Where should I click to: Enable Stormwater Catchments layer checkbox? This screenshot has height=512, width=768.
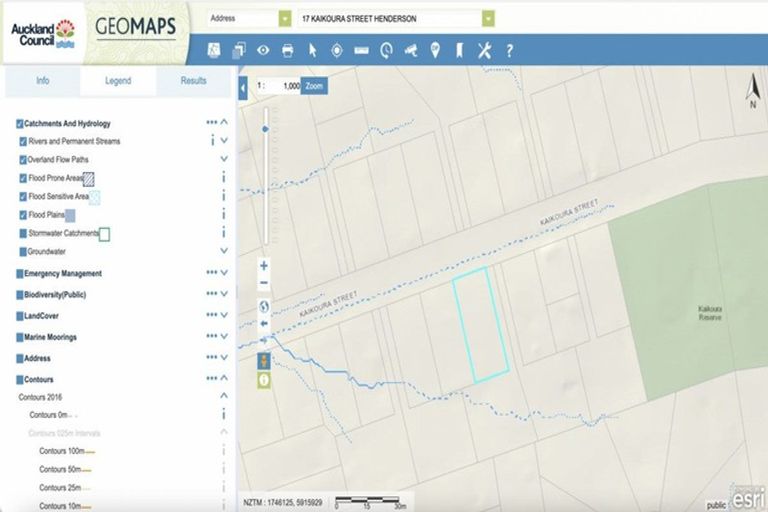[x=23, y=233]
